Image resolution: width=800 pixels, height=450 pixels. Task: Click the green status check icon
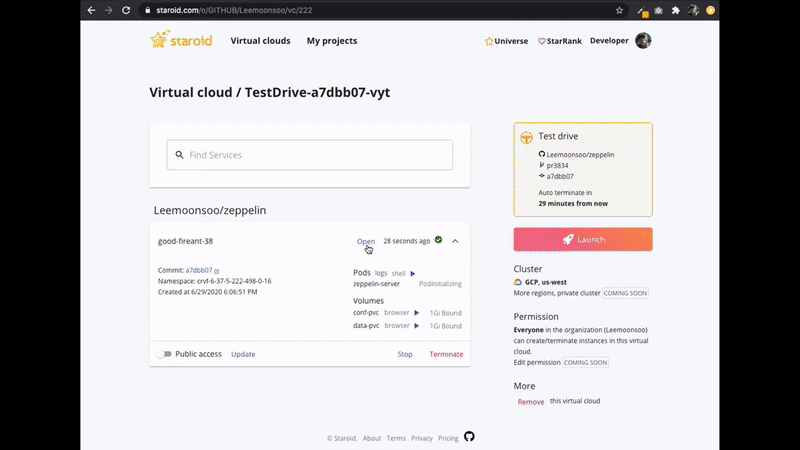(x=438, y=240)
